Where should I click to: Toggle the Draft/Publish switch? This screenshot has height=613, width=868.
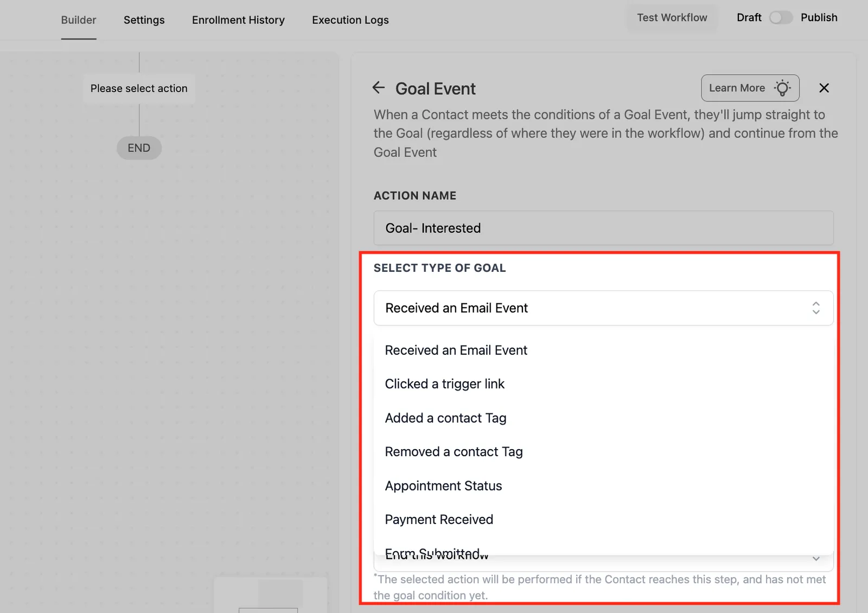(x=781, y=17)
